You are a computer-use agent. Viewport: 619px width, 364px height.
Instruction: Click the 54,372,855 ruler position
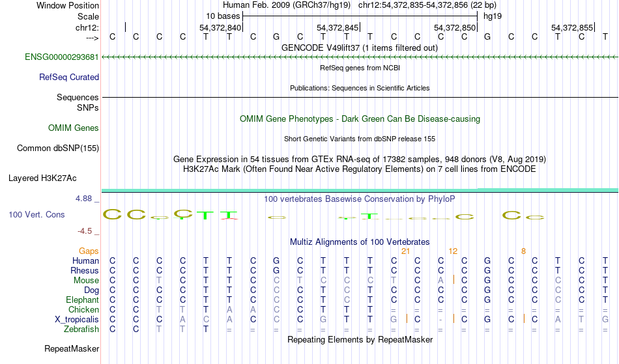(572, 27)
